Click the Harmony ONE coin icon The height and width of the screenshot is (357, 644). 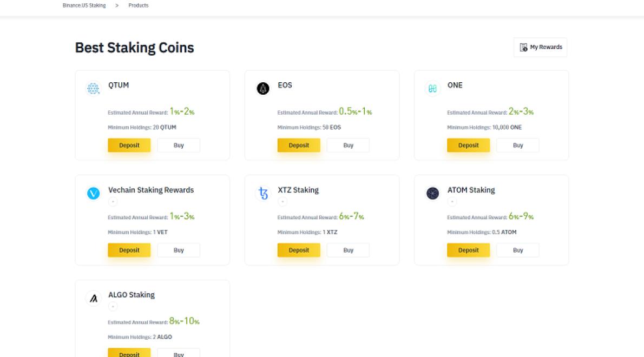tap(432, 88)
